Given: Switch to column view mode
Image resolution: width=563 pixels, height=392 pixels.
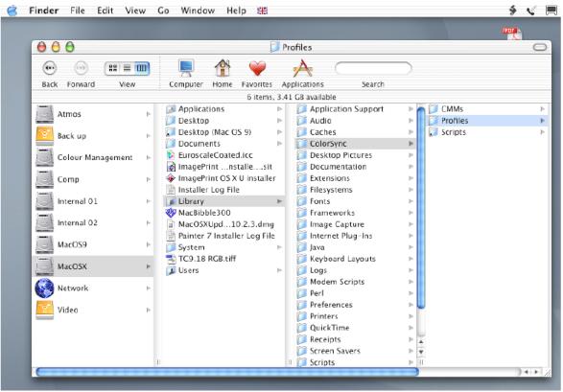Looking at the screenshot, I should (x=141, y=68).
